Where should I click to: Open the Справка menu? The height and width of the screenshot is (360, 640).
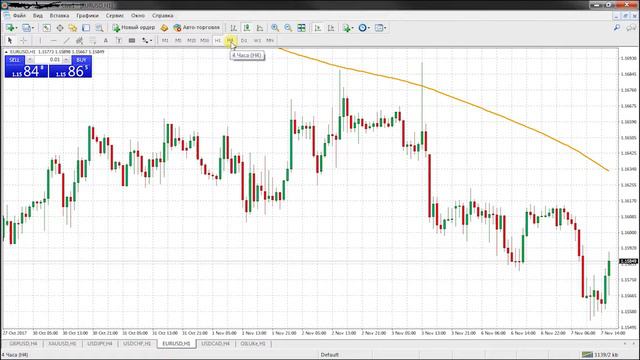(163, 16)
